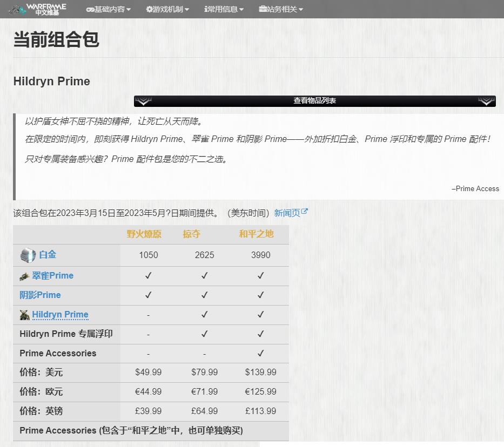Click the checkmark for Hildryn Prime under 和平之地
504x447 pixels.
pyautogui.click(x=261, y=314)
